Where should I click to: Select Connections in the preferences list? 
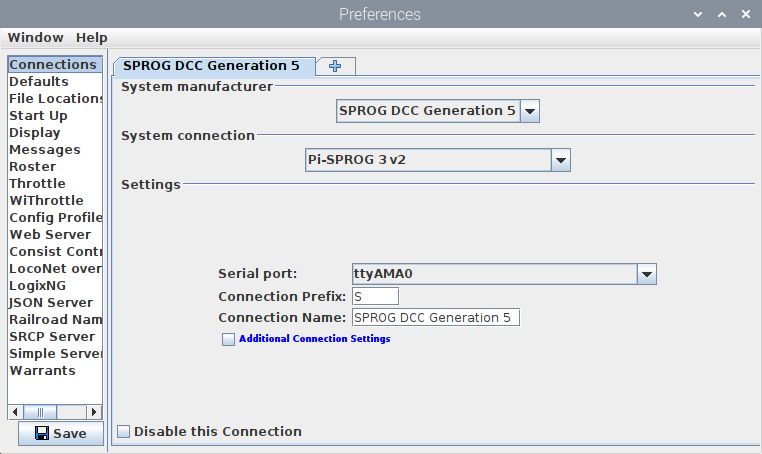tap(55, 65)
